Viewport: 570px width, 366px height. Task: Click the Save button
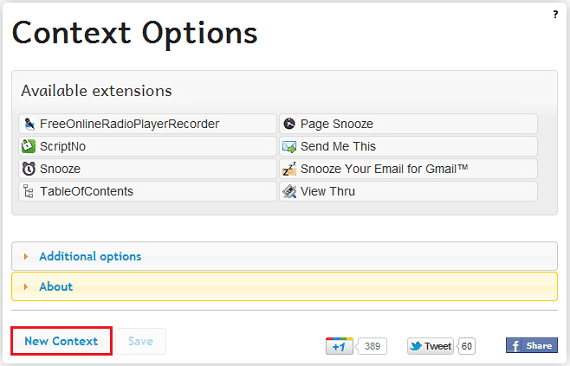141,341
